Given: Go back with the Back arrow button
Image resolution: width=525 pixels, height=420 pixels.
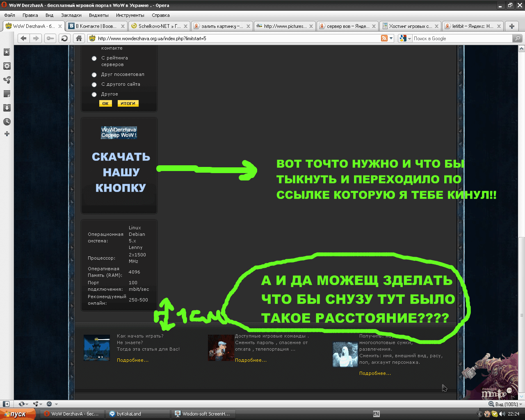Looking at the screenshot, I should (23, 38).
